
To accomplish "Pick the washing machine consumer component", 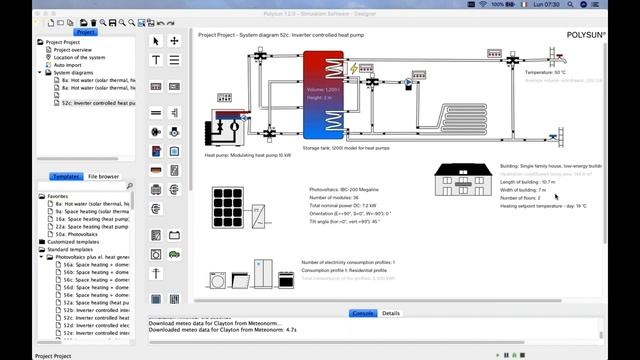I will click(156, 254).
